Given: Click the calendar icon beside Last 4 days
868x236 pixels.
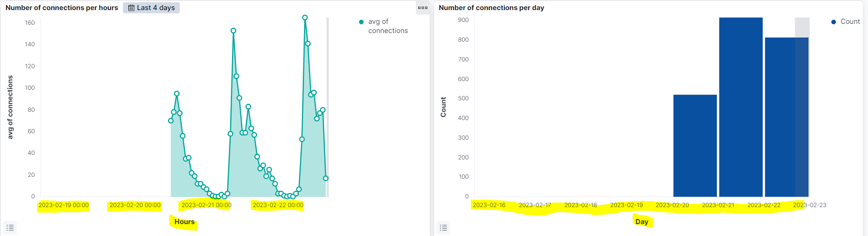Looking at the screenshot, I should (x=131, y=8).
